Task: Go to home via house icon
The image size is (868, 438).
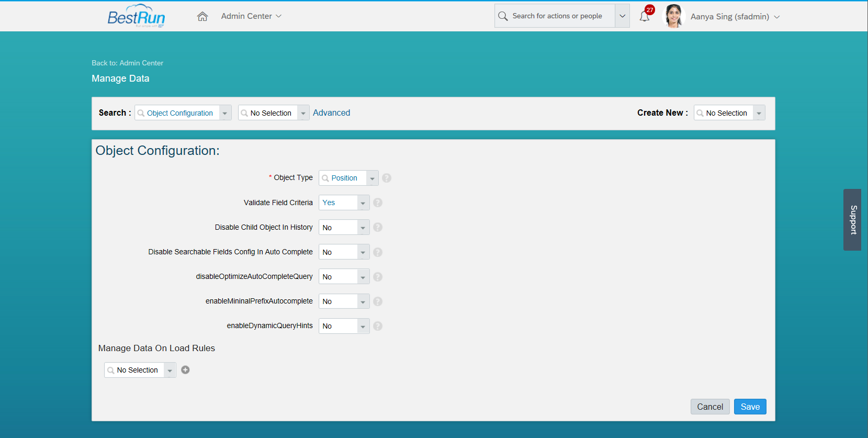Action: tap(202, 16)
